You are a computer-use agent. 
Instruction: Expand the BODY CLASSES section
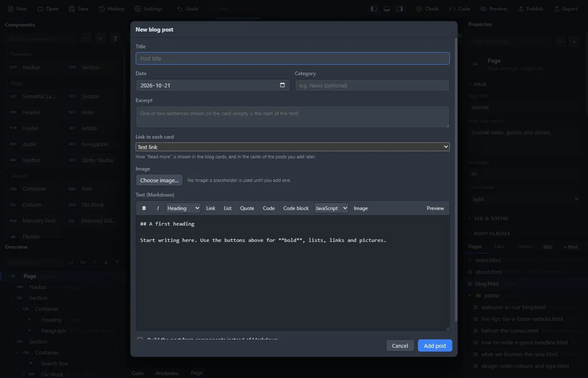point(492,234)
